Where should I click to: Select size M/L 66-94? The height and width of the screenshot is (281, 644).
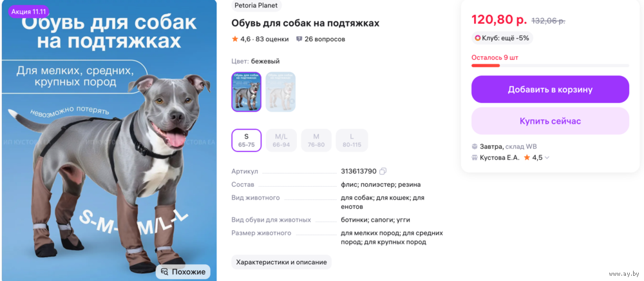(x=281, y=140)
